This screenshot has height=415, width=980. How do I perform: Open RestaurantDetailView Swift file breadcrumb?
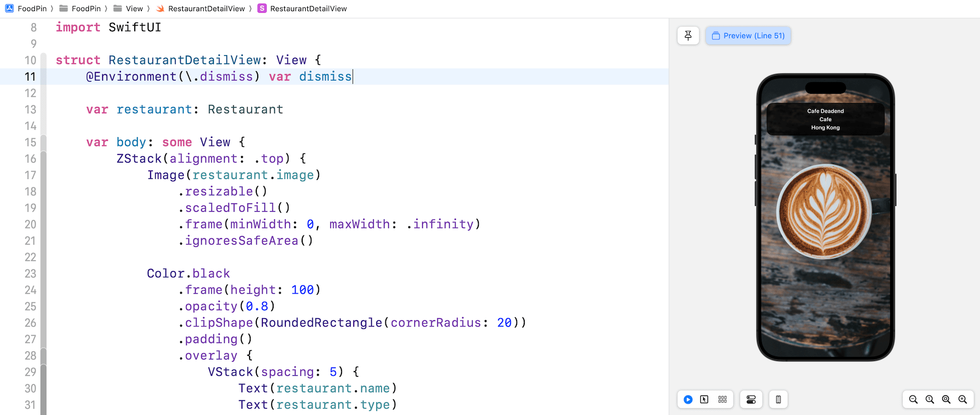point(201,9)
